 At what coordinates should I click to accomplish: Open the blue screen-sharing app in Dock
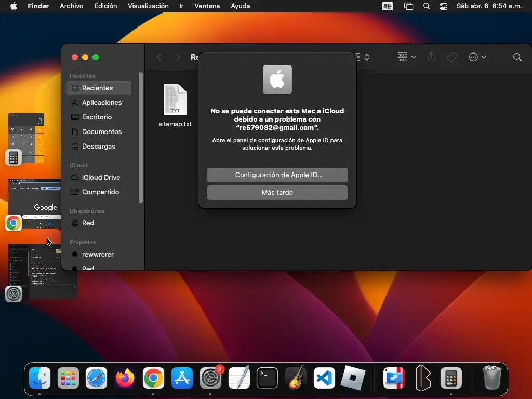coord(394,378)
